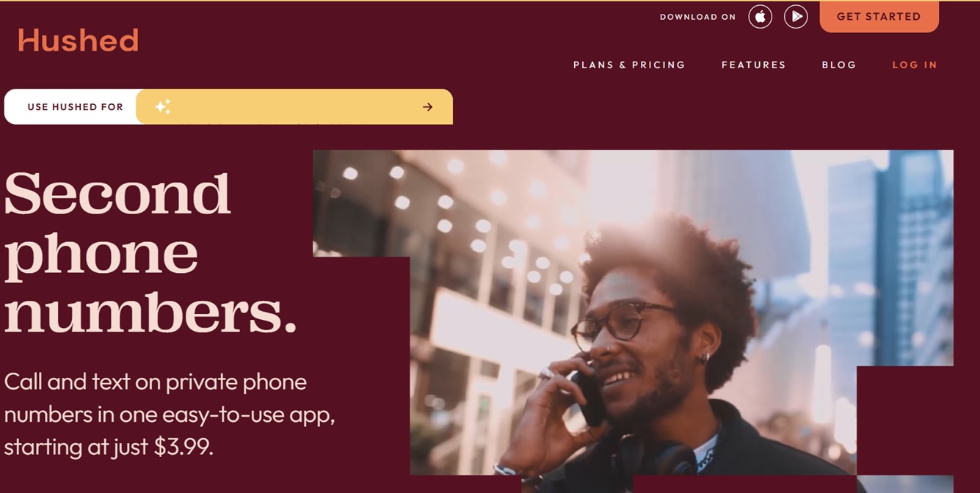Click the DOWNLOAD ON text
The width and height of the screenshot is (980, 493).
coord(697,17)
